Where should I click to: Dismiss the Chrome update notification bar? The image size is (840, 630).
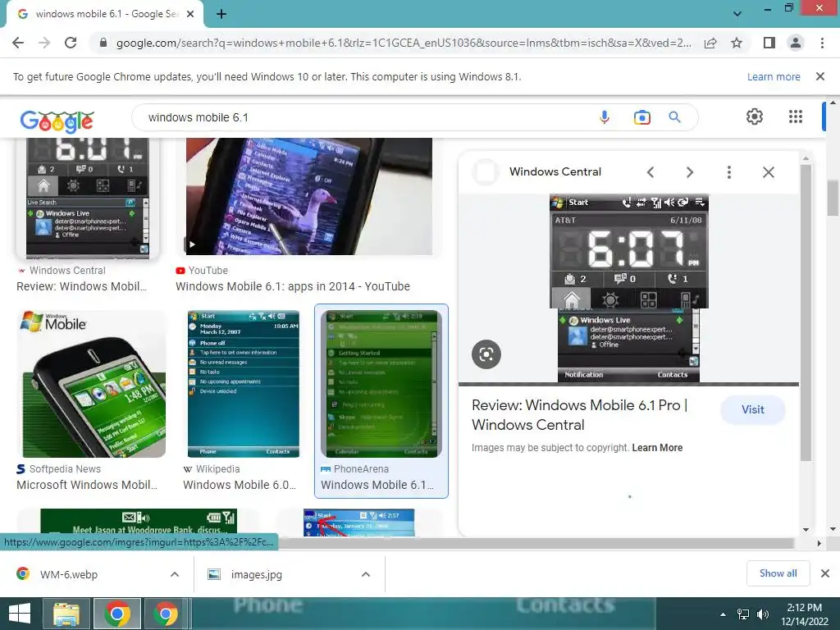tap(819, 76)
